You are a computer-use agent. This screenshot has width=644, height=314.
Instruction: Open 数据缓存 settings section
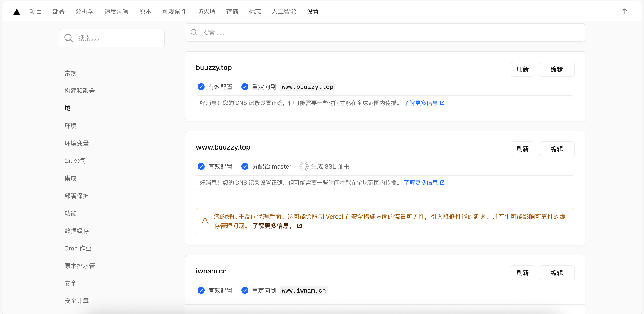click(77, 231)
